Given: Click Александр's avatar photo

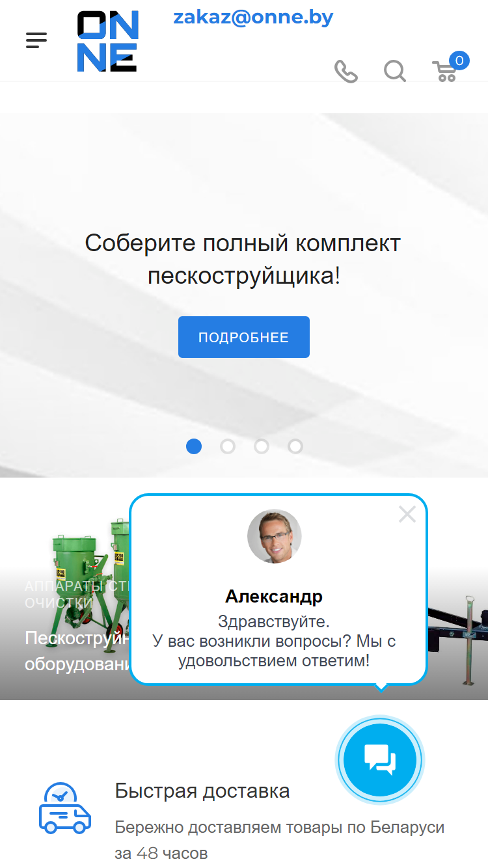Looking at the screenshot, I should tap(275, 536).
